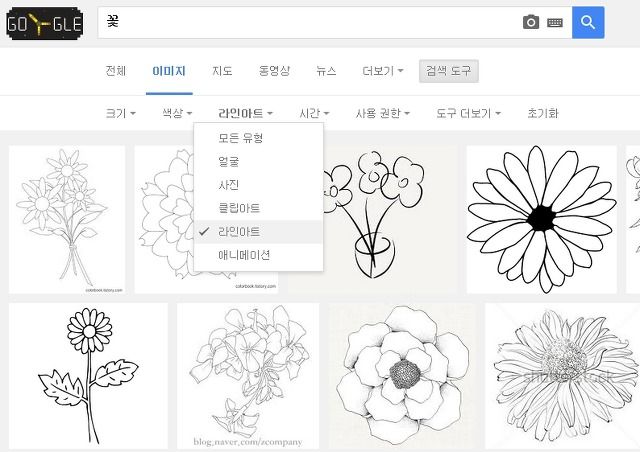Choose 모든 유형 in type menu
Screen dimensions: 640x452
pyautogui.click(x=258, y=138)
